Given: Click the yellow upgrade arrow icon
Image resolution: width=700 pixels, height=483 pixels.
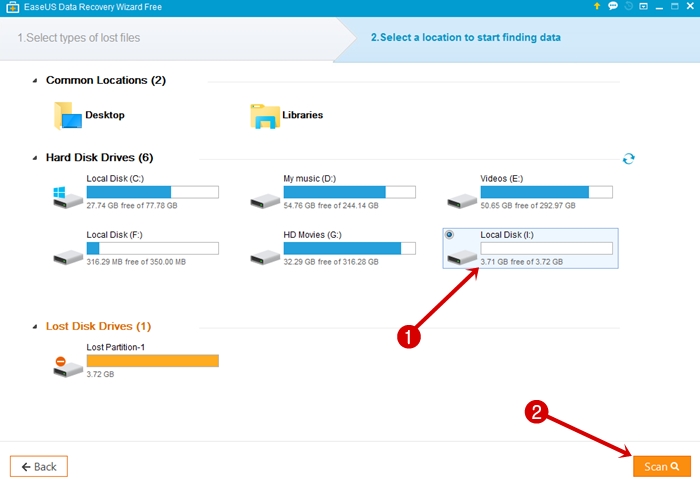Looking at the screenshot, I should coord(597,6).
